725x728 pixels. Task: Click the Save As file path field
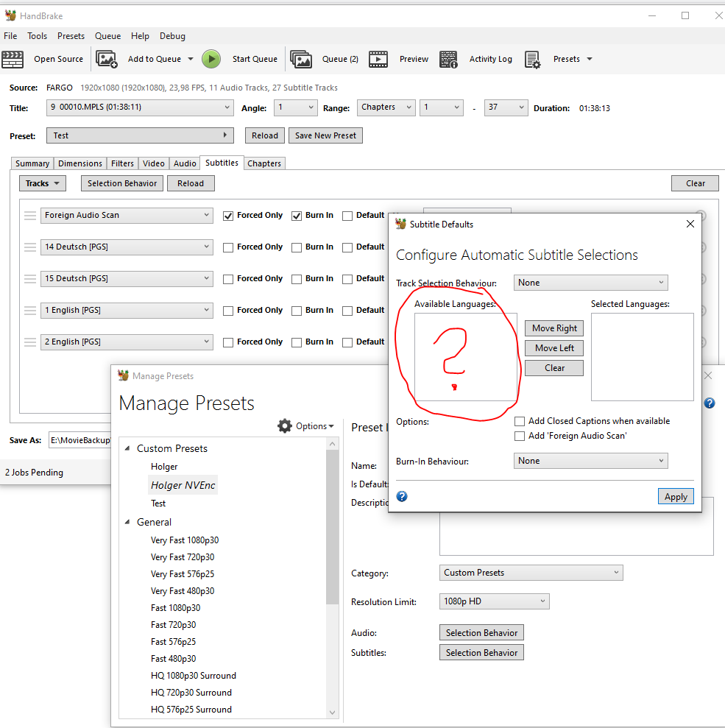click(x=81, y=439)
